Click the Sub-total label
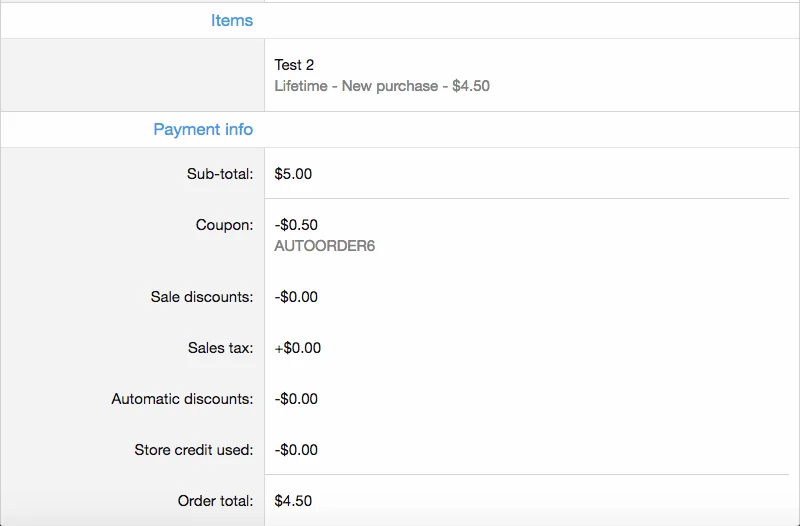 click(220, 174)
